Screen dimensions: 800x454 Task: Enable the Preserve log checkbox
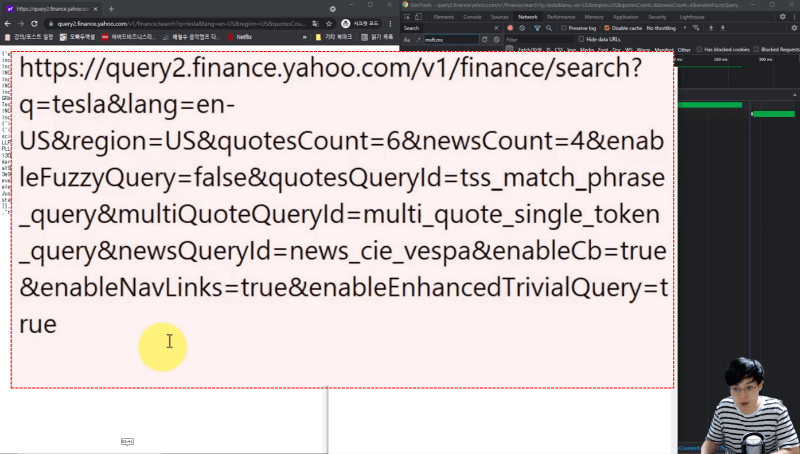point(564,28)
